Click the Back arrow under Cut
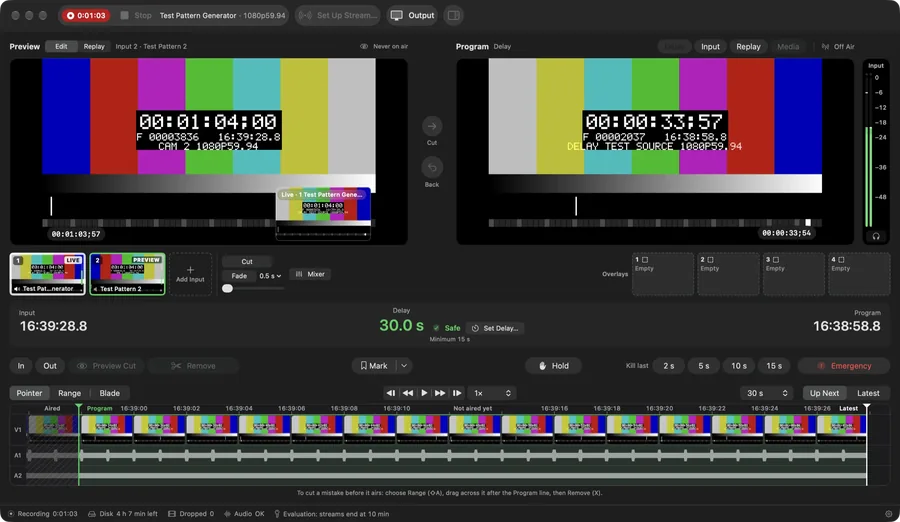This screenshot has width=900, height=522. [x=432, y=168]
